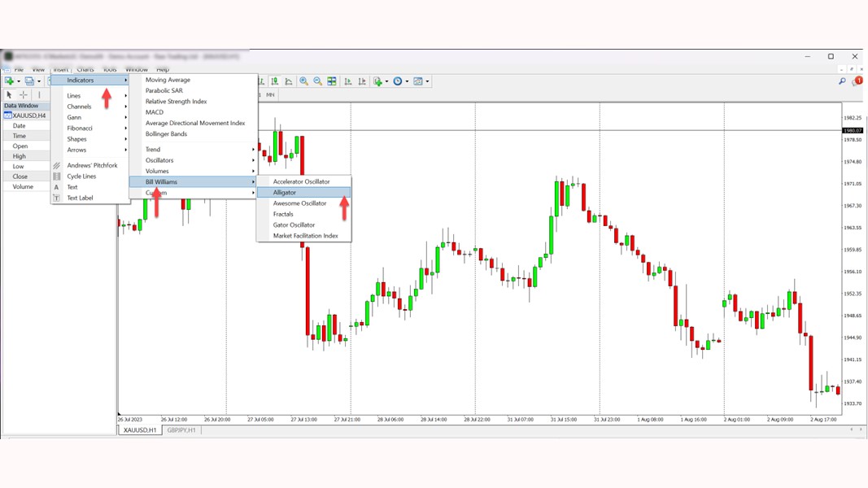Expand the Oscillators submenu
This screenshot has height=488, width=868.
[x=193, y=160]
